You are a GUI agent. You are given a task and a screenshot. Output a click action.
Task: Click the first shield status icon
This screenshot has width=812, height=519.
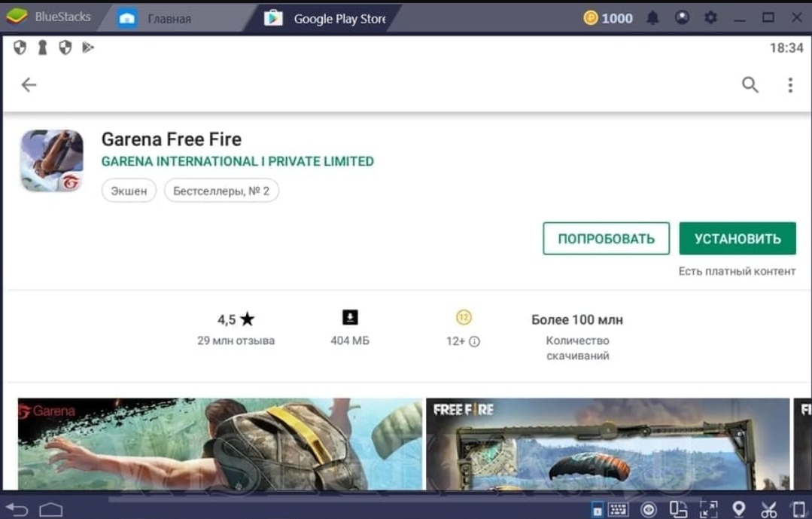(x=20, y=47)
